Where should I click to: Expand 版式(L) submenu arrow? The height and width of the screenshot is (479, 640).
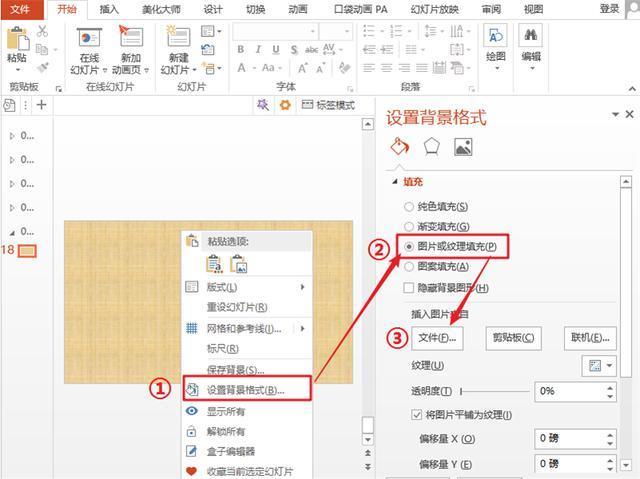302,287
